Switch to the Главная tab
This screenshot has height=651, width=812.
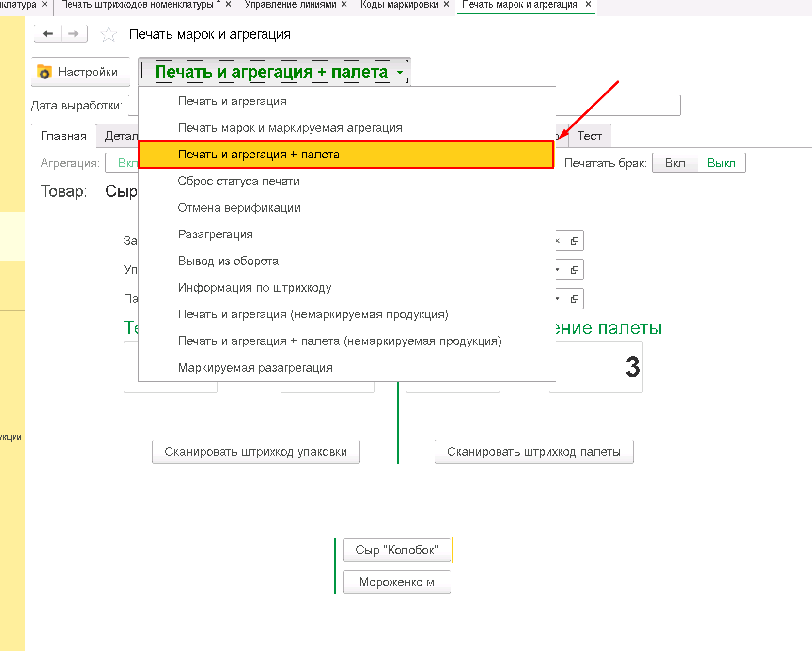(63, 136)
